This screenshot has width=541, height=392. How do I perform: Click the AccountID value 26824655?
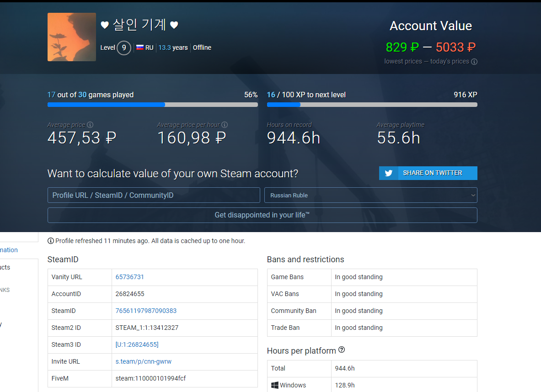click(x=130, y=294)
